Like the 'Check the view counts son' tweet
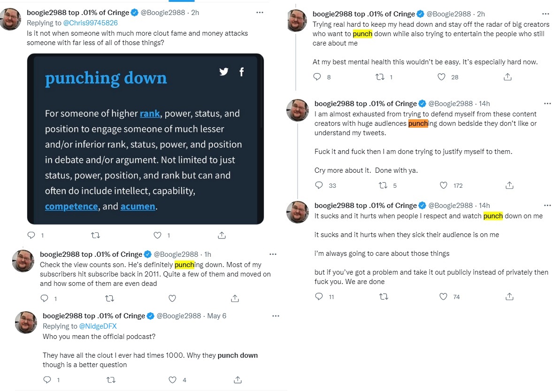The width and height of the screenshot is (560, 392). coord(172,299)
